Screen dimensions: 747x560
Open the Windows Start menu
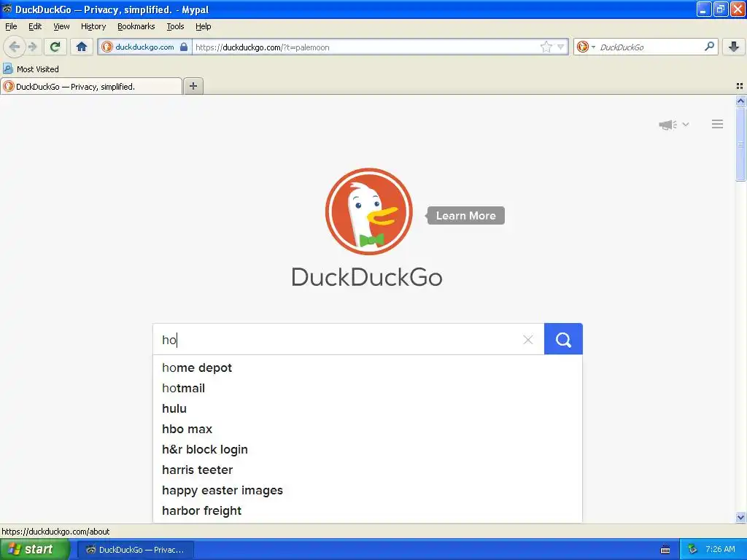[x=34, y=549]
